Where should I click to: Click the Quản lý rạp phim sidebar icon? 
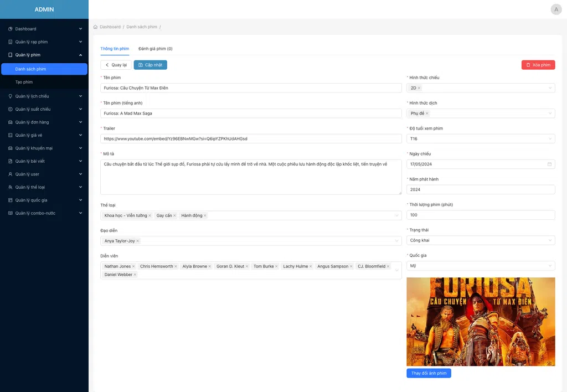pyautogui.click(x=11, y=42)
